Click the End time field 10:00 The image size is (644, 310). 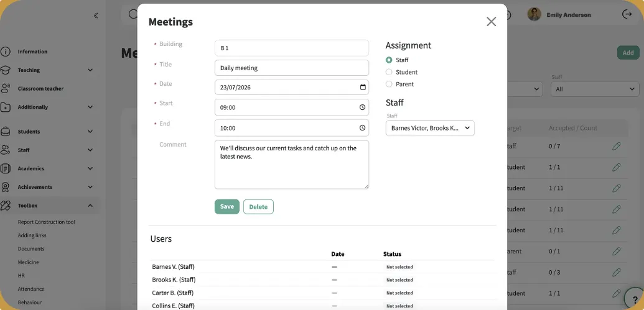pos(292,127)
